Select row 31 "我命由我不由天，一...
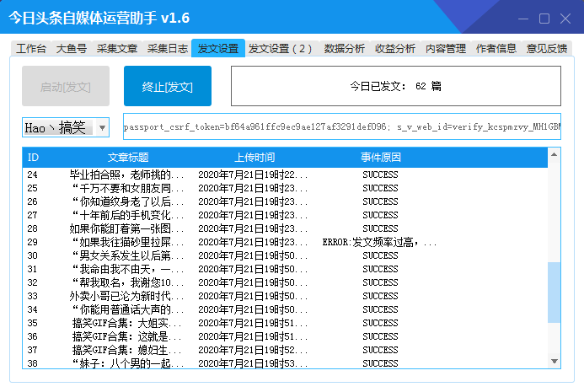Image resolution: width=584 pixels, height=392 pixels. point(285,269)
